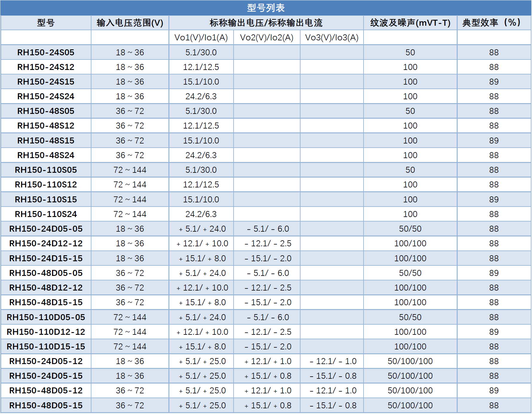
Task: Select model cell RH150-48D05-12
Action: (46, 390)
